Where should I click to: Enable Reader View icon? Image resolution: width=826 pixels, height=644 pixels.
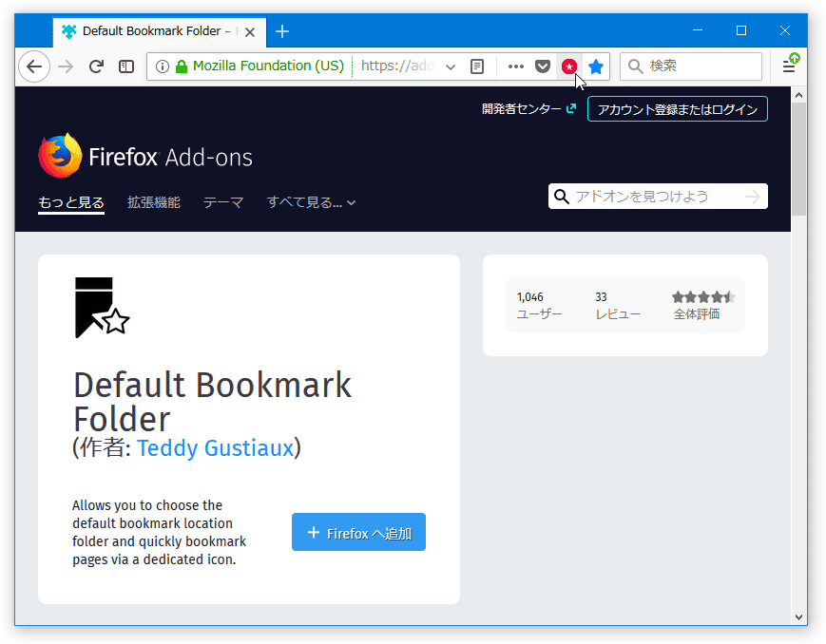click(x=477, y=66)
